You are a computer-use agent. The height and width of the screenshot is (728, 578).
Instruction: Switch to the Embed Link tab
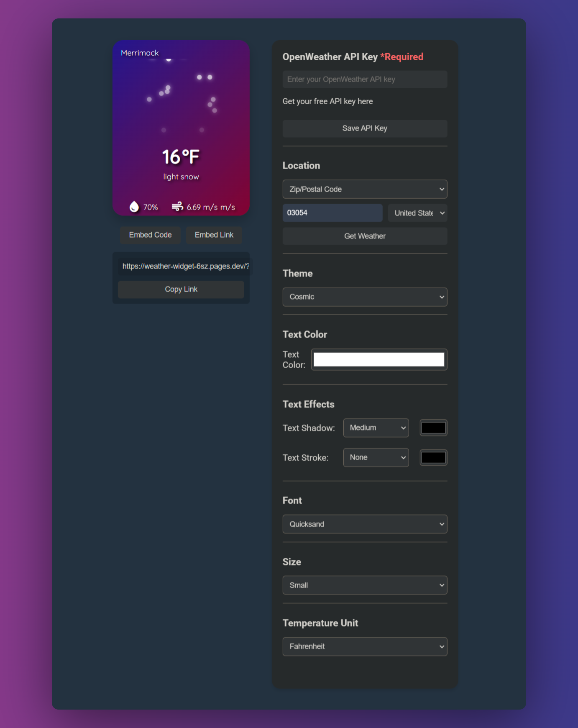coord(214,235)
